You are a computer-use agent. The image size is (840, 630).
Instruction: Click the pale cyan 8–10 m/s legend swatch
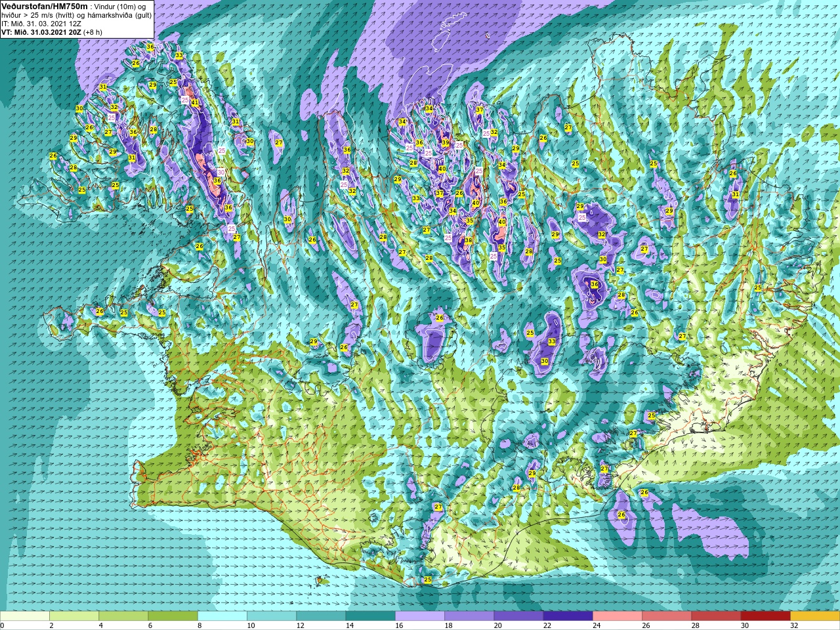tap(222, 616)
